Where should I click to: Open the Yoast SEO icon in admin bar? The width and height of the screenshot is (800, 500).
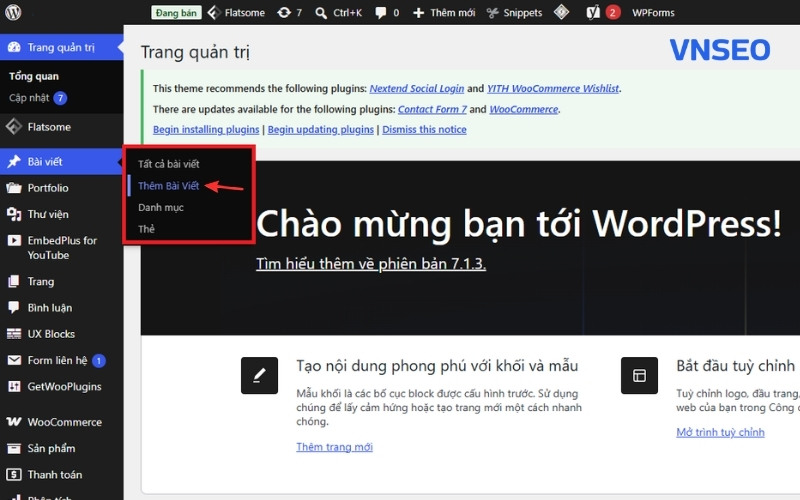coord(592,12)
